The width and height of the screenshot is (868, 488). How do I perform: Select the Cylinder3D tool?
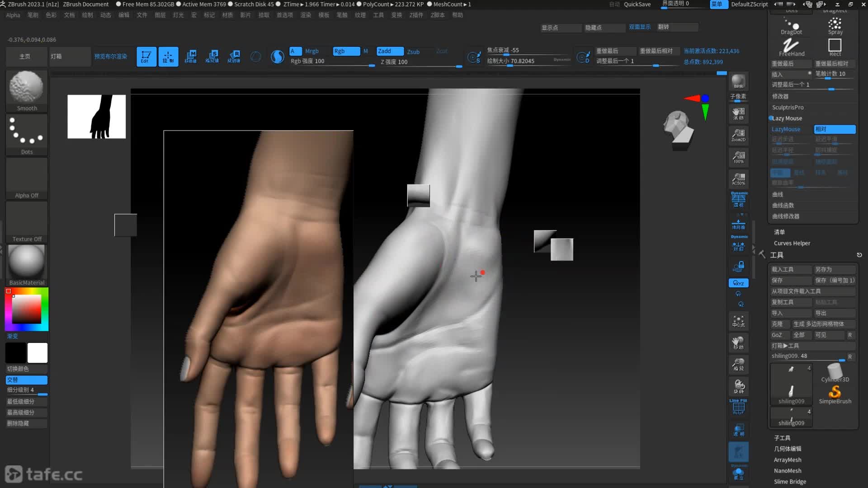[835, 372]
